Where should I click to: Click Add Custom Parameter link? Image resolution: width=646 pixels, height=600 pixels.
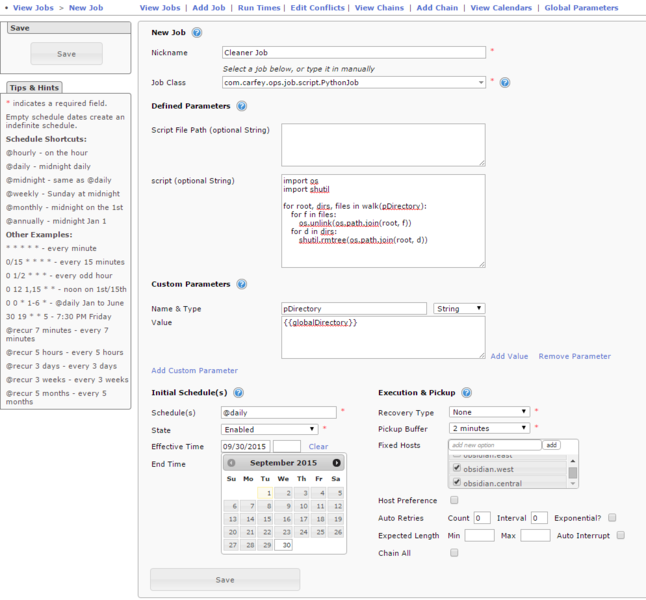(x=194, y=370)
